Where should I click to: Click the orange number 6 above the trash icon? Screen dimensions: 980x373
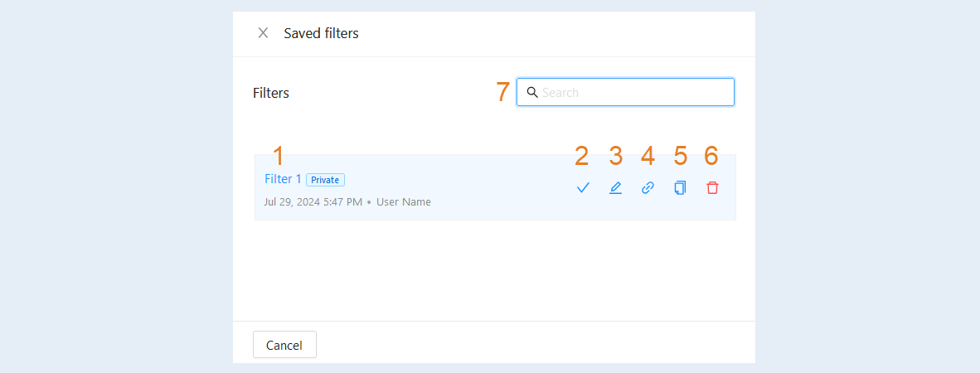point(711,156)
